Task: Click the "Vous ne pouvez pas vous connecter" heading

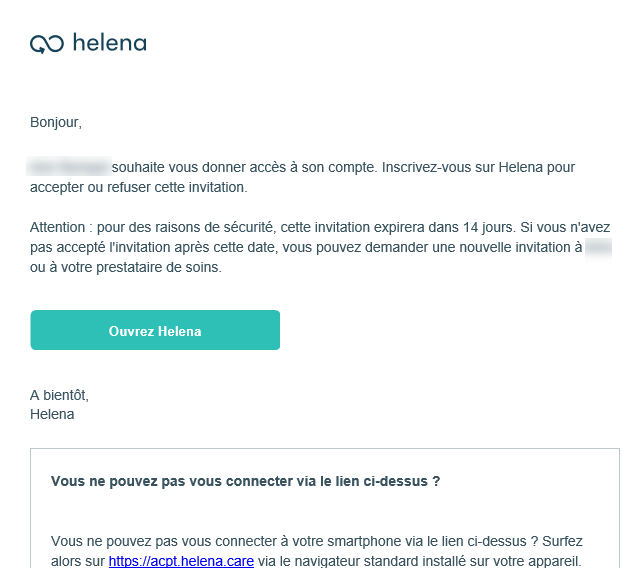Action: pyautogui.click(x=246, y=481)
